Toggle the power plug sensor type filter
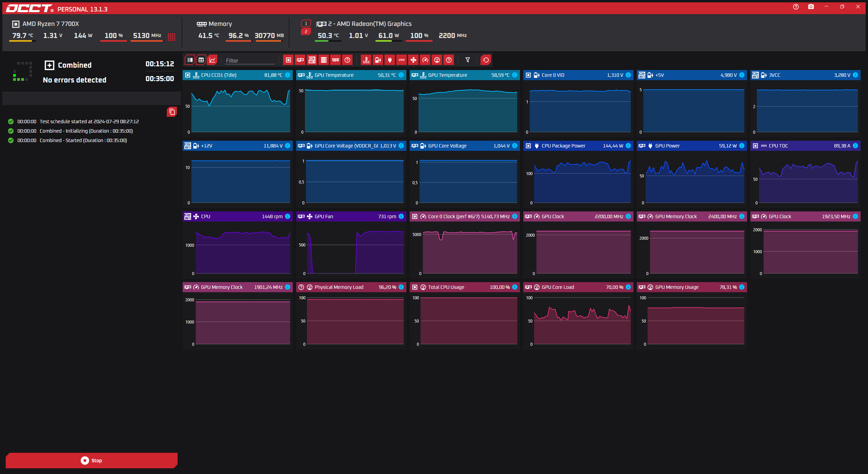The image size is (868, 474). coord(390,60)
